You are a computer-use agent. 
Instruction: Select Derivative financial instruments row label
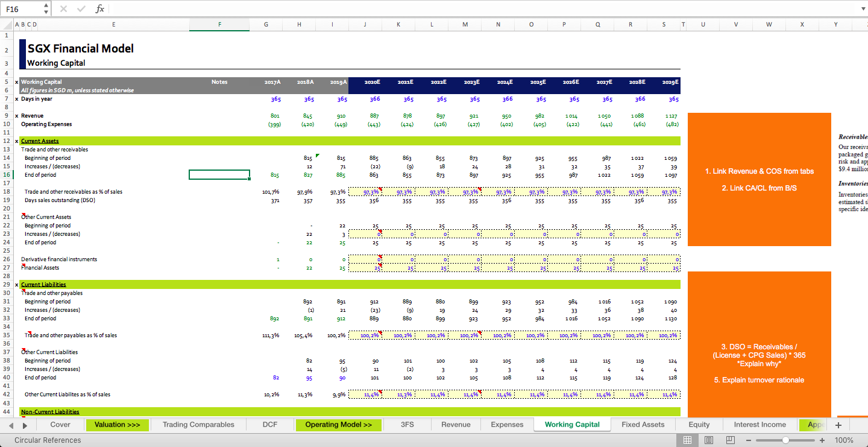pyautogui.click(x=59, y=259)
